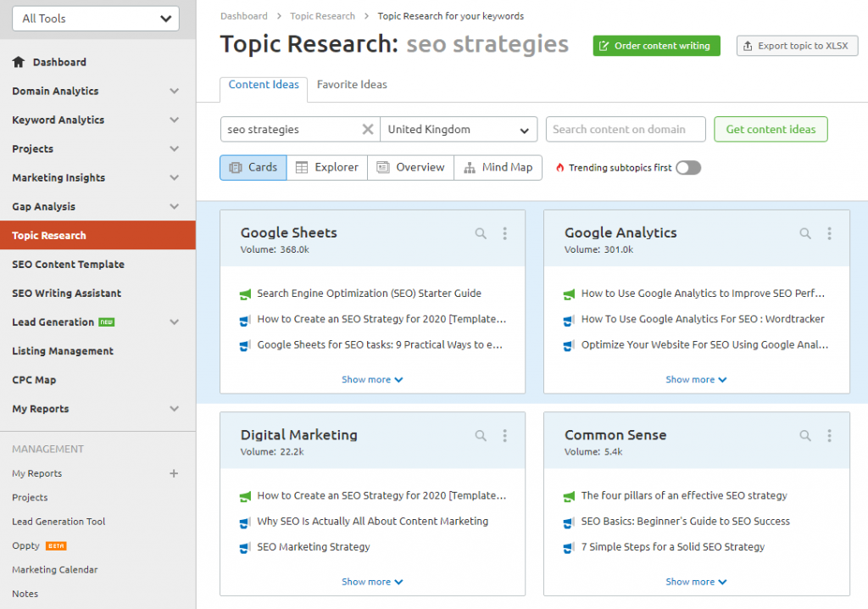The height and width of the screenshot is (609, 868).
Task: Select the Explorer view
Action: point(327,167)
